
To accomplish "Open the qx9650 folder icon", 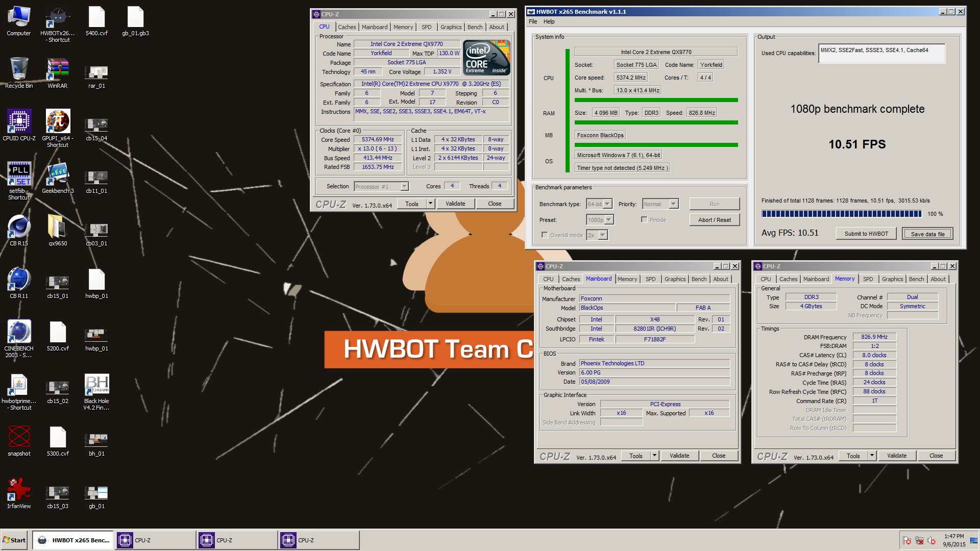I will [x=58, y=231].
